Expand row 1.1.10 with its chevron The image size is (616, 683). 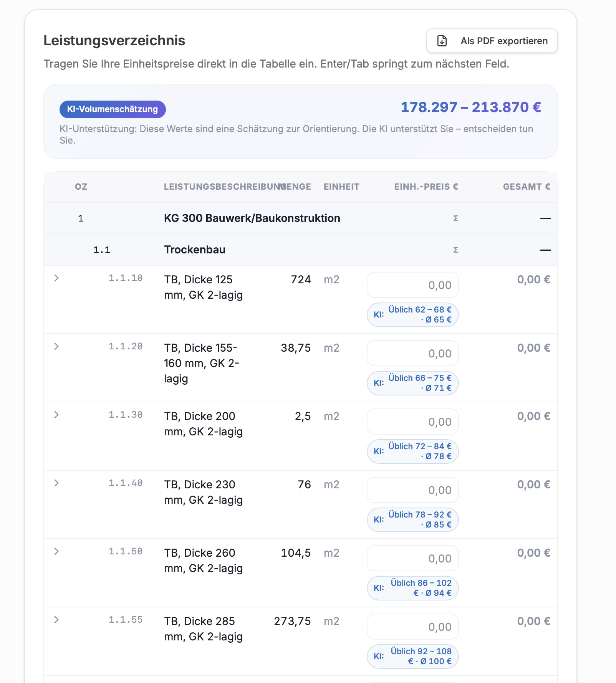pos(56,278)
